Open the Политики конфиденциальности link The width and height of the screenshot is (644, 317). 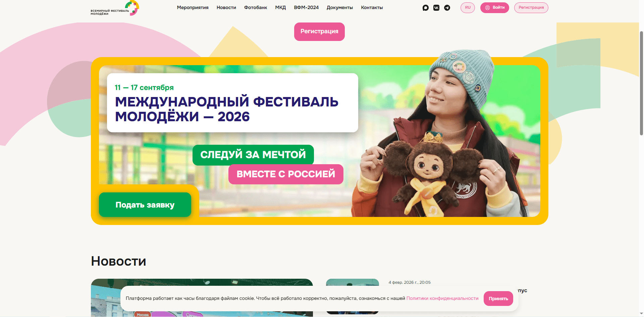click(442, 298)
